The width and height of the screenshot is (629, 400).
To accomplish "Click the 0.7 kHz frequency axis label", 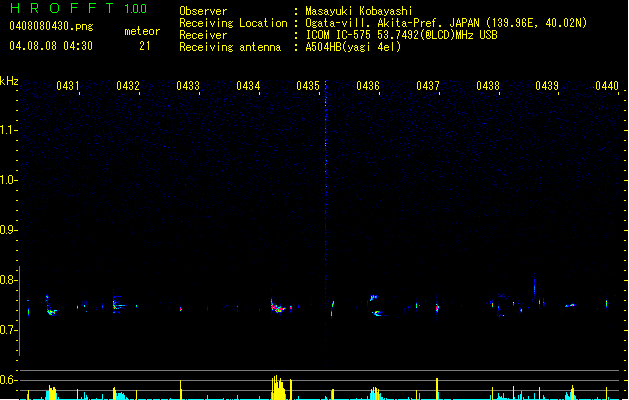I will click(8, 330).
